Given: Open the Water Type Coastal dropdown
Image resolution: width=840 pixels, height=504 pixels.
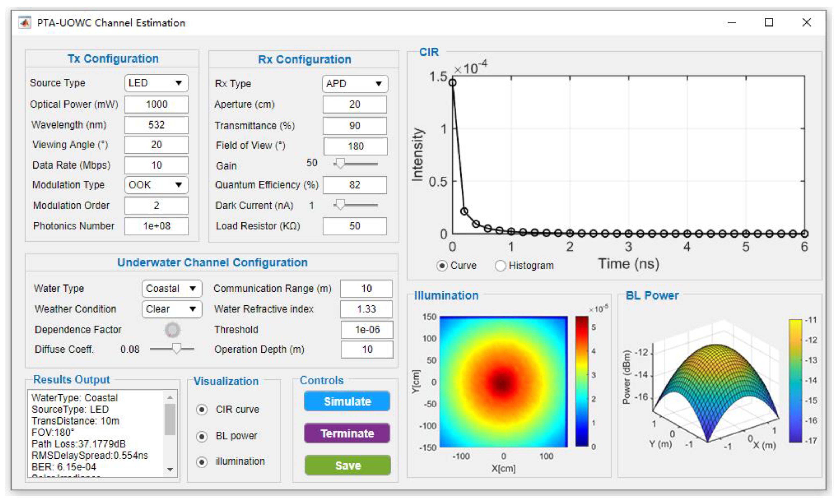Looking at the screenshot, I should pos(172,288).
